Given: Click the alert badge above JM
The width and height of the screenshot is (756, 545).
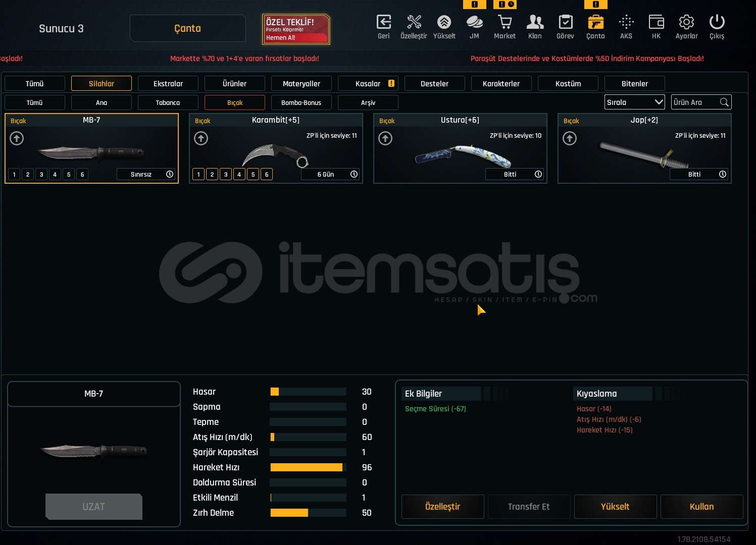Looking at the screenshot, I should 475,4.
